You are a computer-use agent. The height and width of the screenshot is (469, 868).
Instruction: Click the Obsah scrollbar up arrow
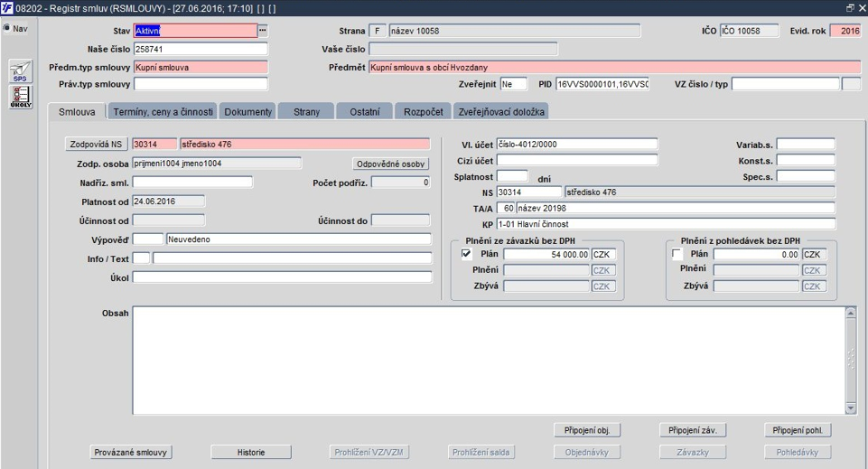click(x=851, y=313)
